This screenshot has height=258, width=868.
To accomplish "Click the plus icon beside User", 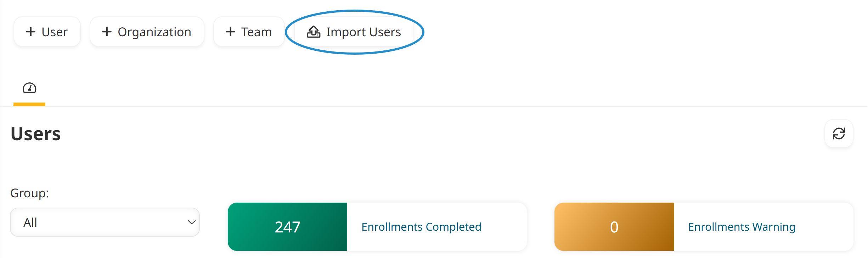I will point(31,32).
